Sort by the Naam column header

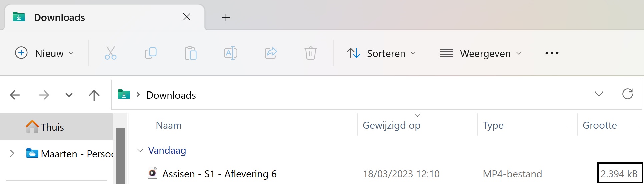click(169, 125)
